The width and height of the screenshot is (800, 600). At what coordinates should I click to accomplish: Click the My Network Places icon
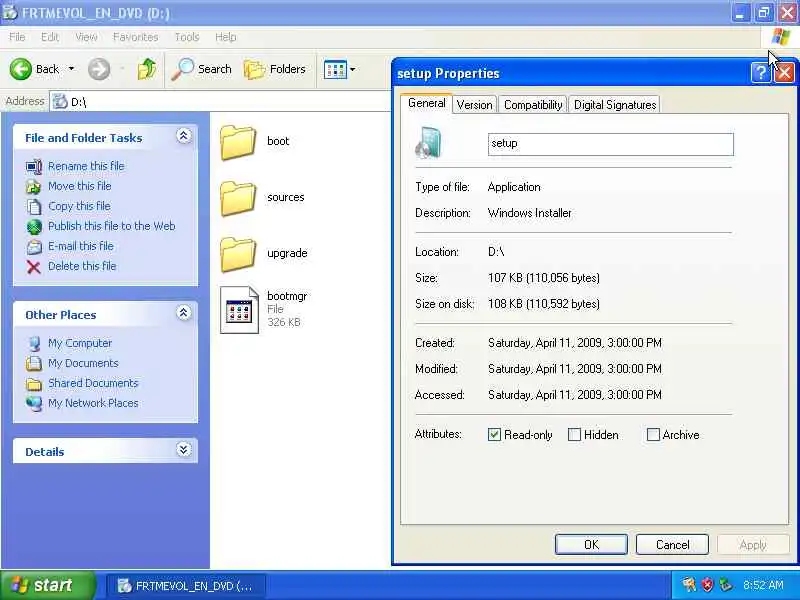(34, 404)
